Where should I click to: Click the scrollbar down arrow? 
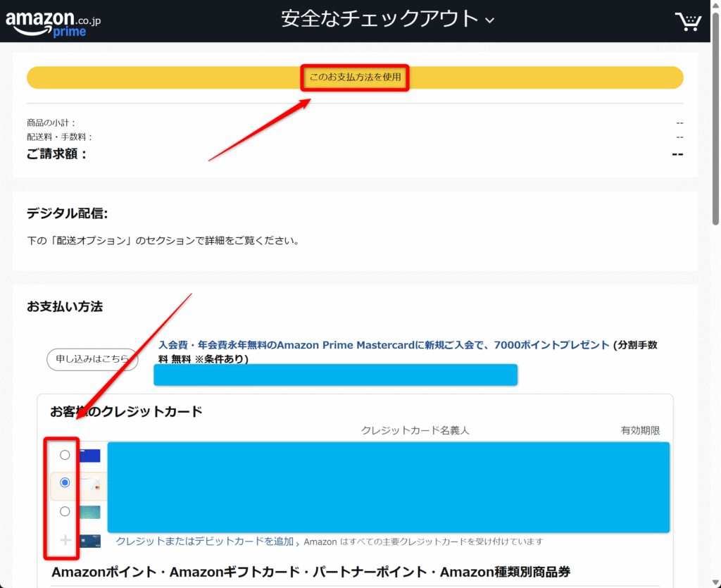tap(715, 583)
